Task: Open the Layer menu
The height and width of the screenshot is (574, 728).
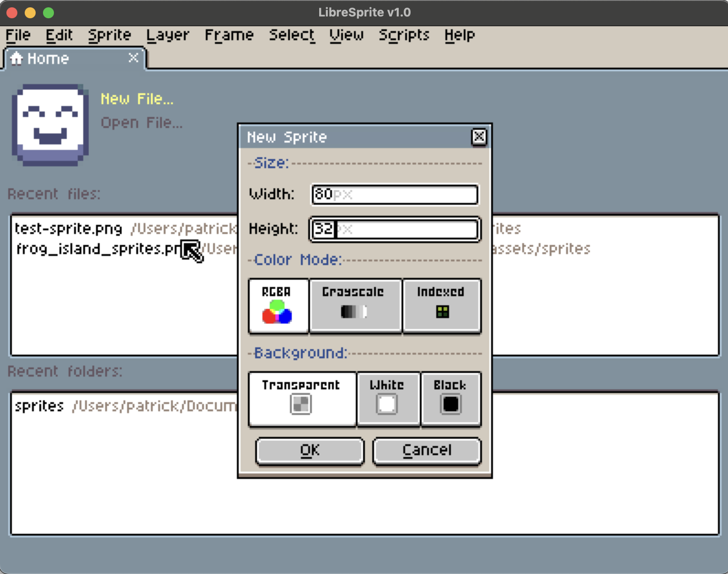Action: [167, 35]
